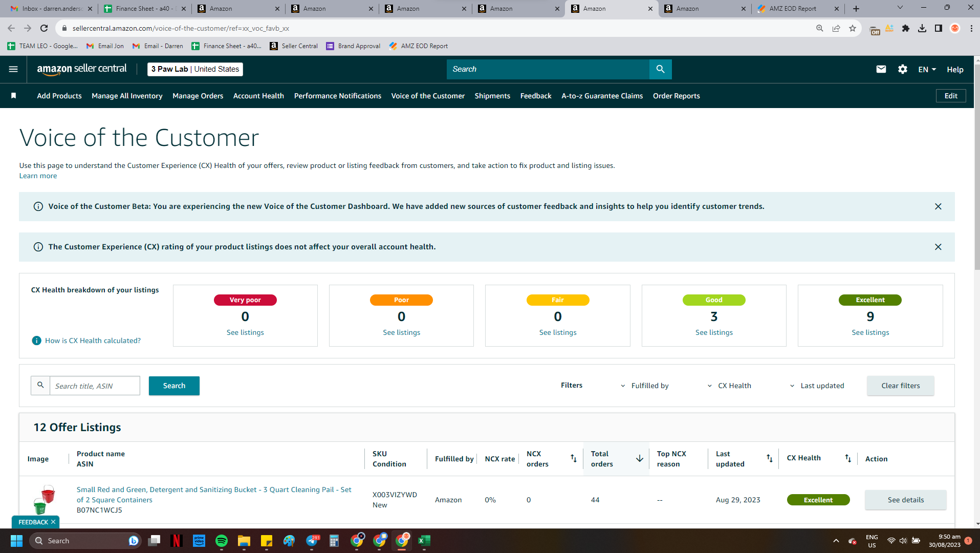This screenshot has height=553, width=980.
Task: Expand the CX Health filter dropdown
Action: (x=729, y=386)
